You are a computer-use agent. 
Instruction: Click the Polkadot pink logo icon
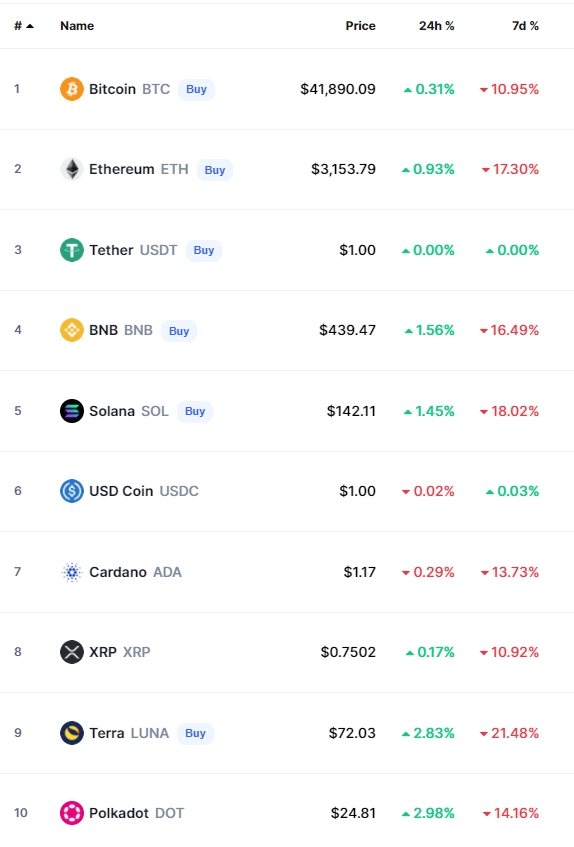tap(72, 813)
